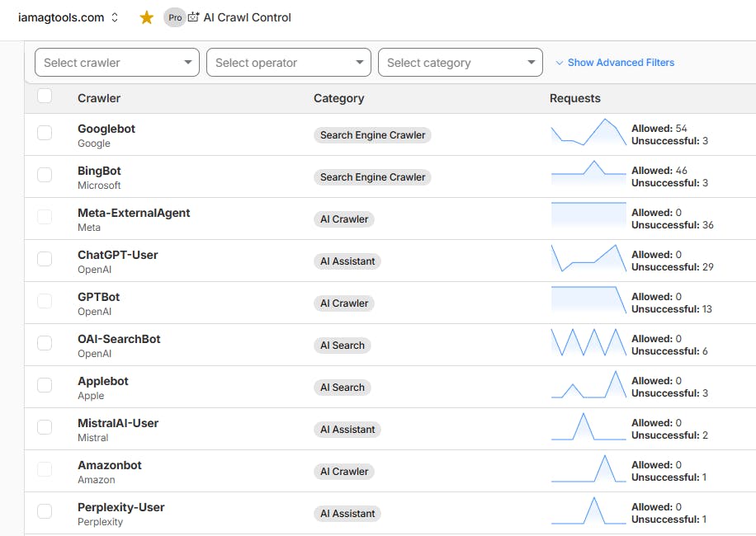Click the Pro plan badge
Screen dimensions: 756x536
(175, 17)
